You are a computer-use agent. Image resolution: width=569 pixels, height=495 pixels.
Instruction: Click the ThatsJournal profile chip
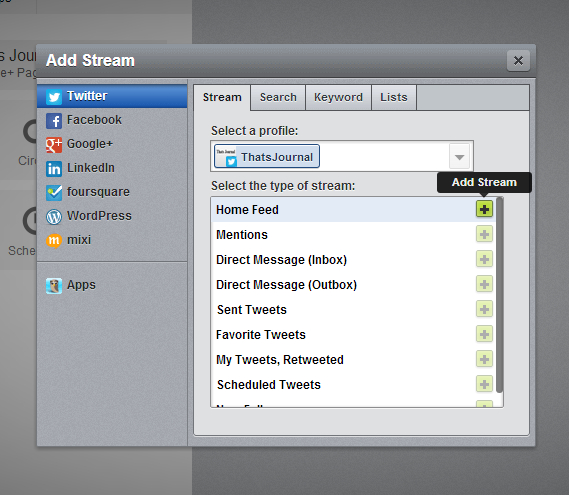(267, 156)
